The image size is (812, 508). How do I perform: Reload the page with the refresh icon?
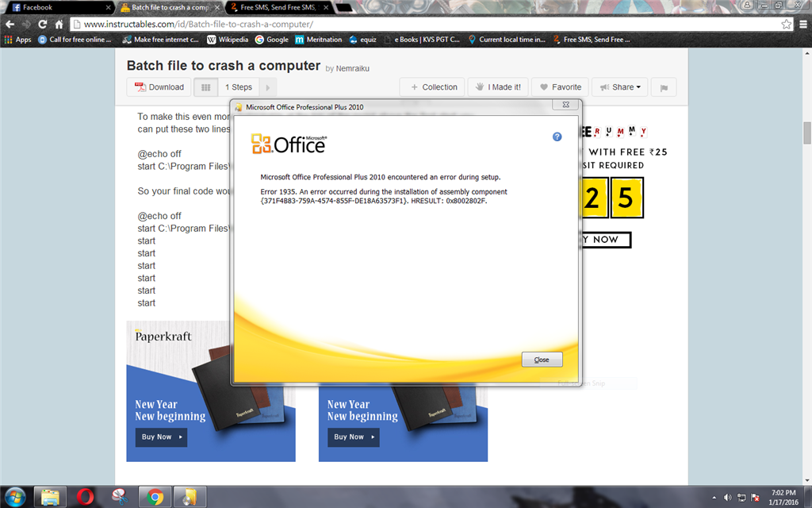(x=43, y=25)
